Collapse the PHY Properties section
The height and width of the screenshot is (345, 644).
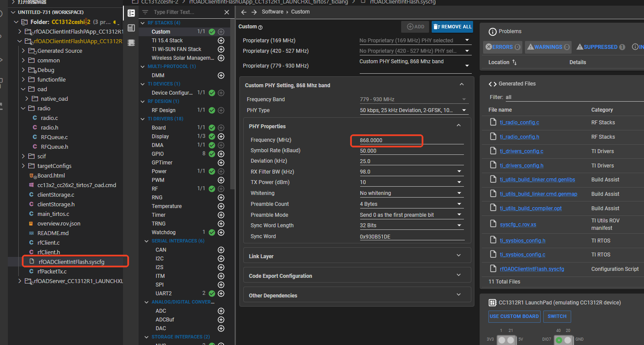pyautogui.click(x=458, y=126)
